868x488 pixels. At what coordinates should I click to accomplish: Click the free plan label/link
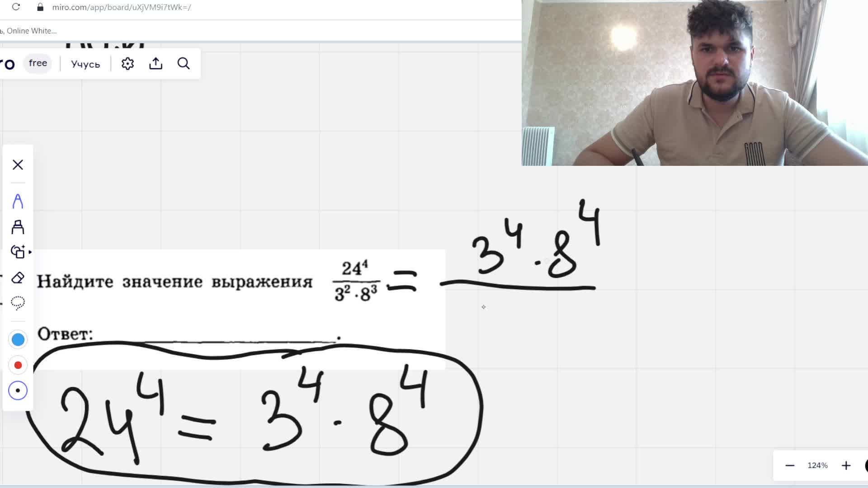pos(38,62)
